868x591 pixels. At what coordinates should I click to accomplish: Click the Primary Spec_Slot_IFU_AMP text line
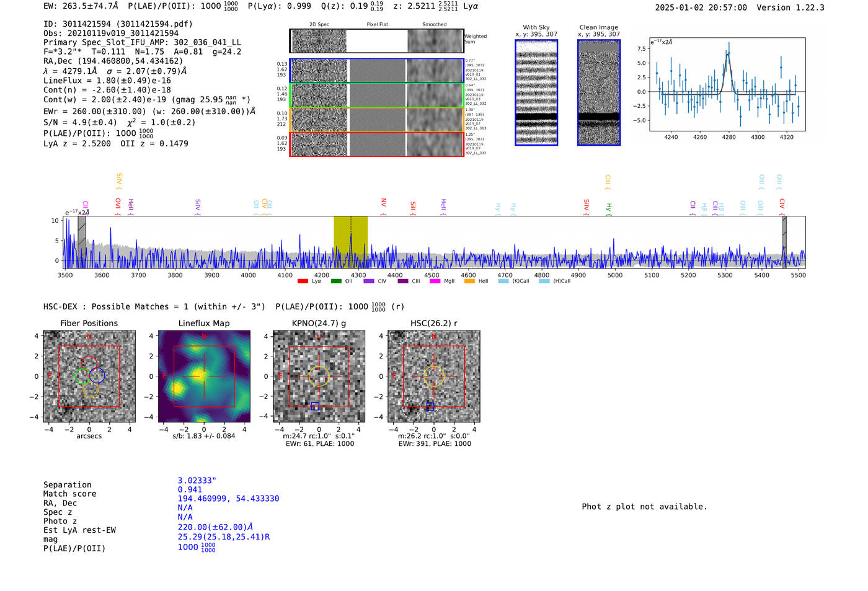pos(142,43)
